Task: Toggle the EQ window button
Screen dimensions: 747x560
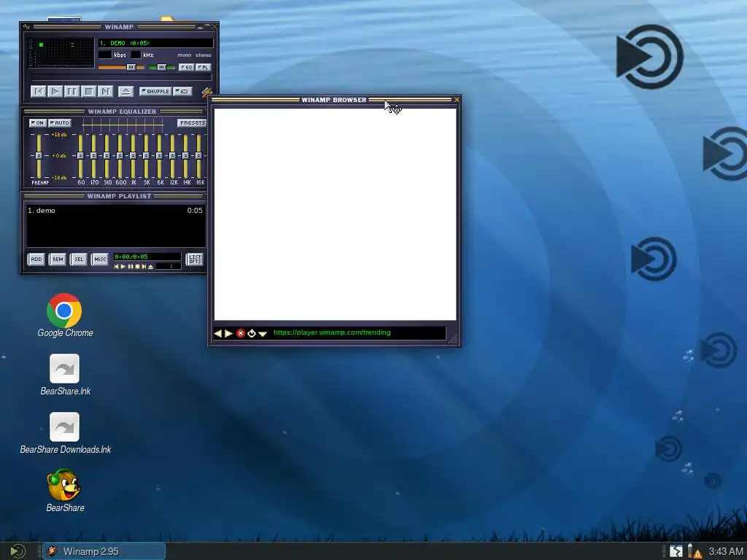Action: pos(186,67)
